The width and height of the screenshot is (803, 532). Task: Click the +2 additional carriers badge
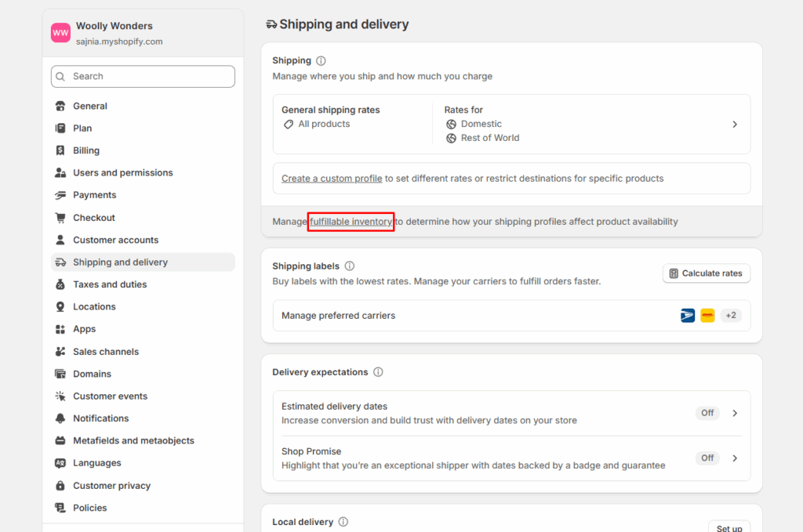point(730,316)
